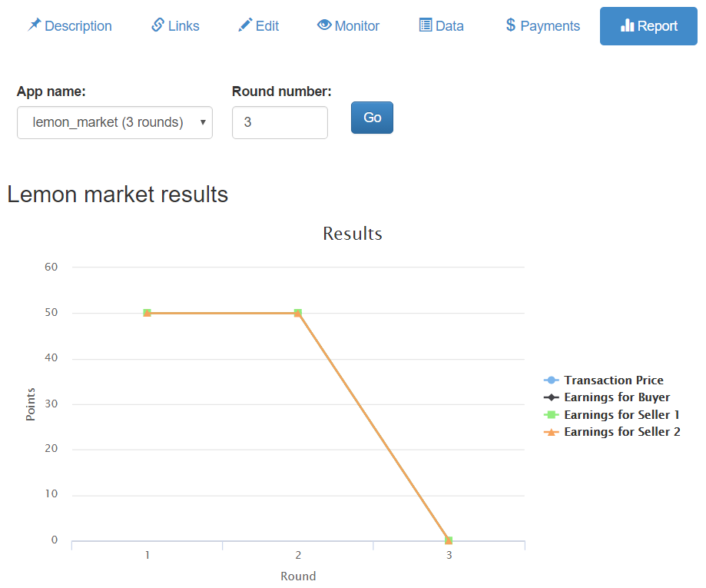The image size is (706, 588).
Task: Click the chain link icon beside Links
Action: pyautogui.click(x=158, y=25)
